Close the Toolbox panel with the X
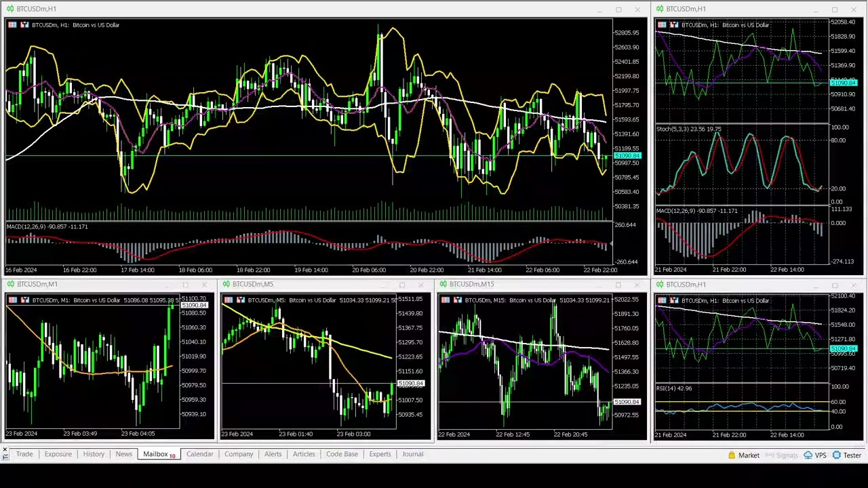This screenshot has height=488, width=868. coord(5,449)
